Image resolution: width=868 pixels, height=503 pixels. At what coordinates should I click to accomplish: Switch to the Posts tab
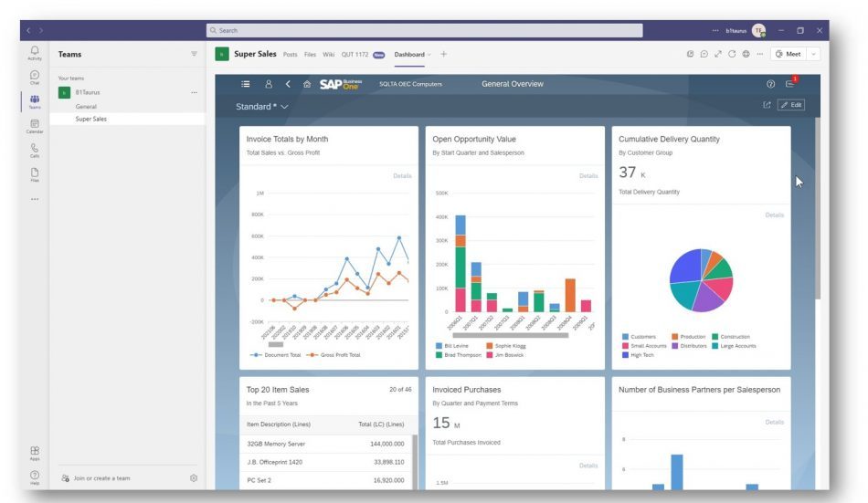(x=290, y=54)
